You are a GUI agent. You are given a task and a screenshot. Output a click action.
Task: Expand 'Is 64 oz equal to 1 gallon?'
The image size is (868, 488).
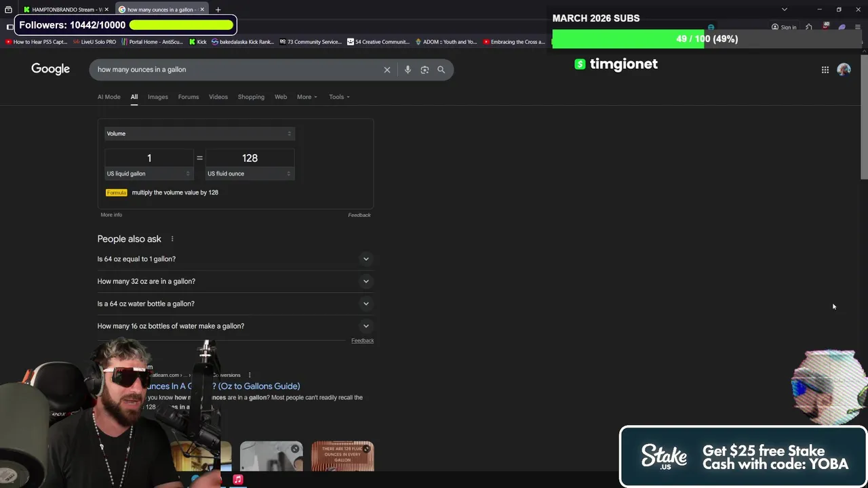pyautogui.click(x=235, y=259)
